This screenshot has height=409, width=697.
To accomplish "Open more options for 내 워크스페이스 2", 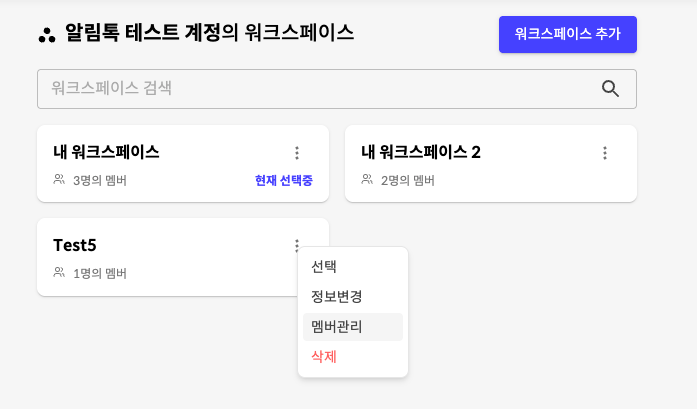I will point(605,153).
